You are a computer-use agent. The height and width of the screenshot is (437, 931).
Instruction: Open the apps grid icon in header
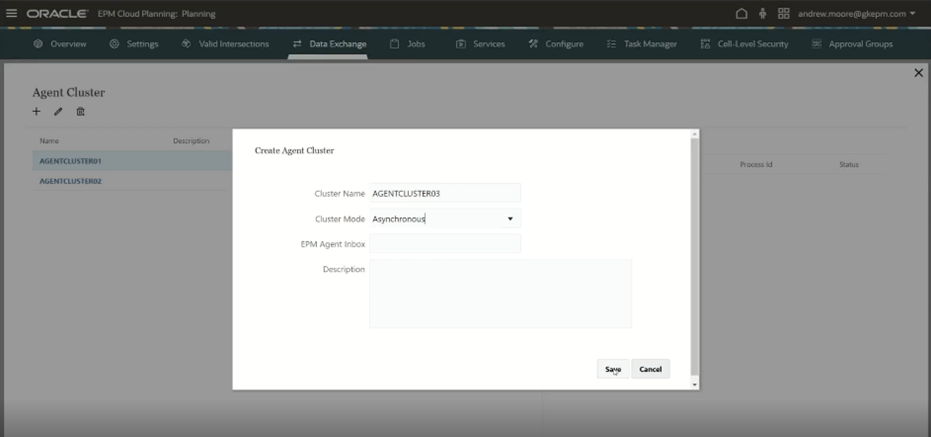point(784,14)
